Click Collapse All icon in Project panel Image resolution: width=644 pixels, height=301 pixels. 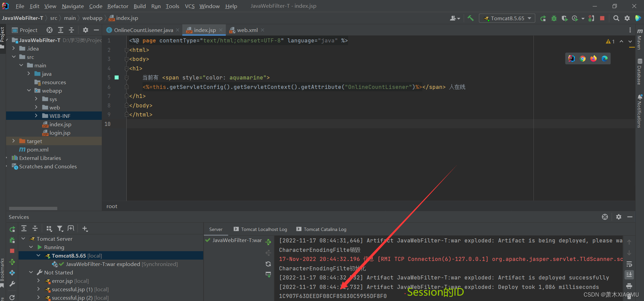click(71, 30)
